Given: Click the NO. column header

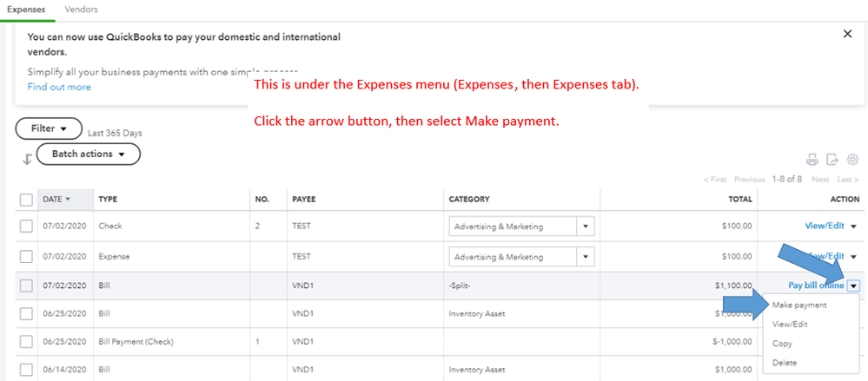Looking at the screenshot, I should tap(262, 199).
